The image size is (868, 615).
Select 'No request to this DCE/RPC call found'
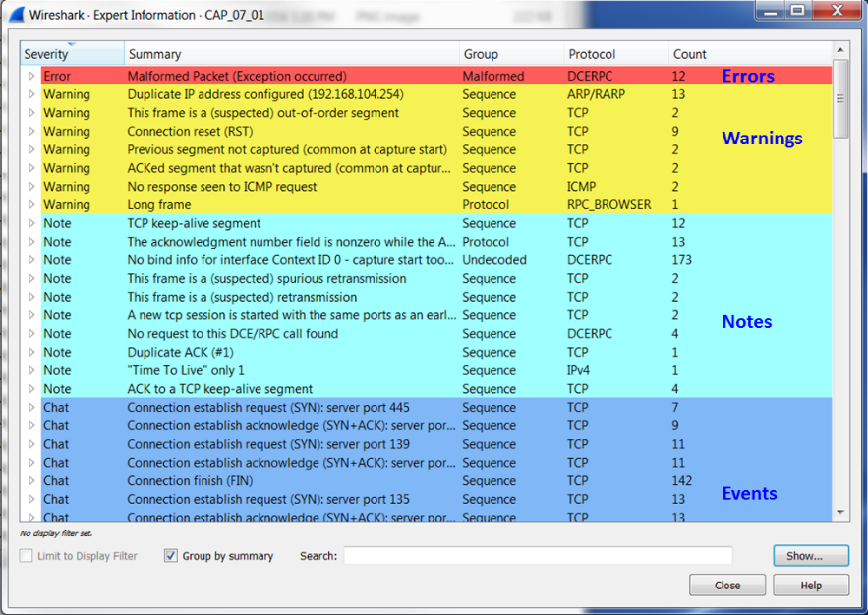233,334
